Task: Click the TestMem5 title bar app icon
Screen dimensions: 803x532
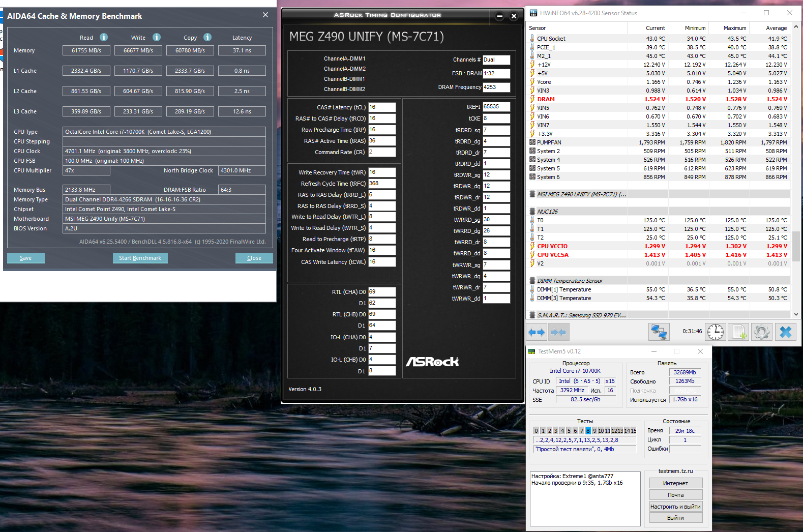Action: [x=531, y=351]
